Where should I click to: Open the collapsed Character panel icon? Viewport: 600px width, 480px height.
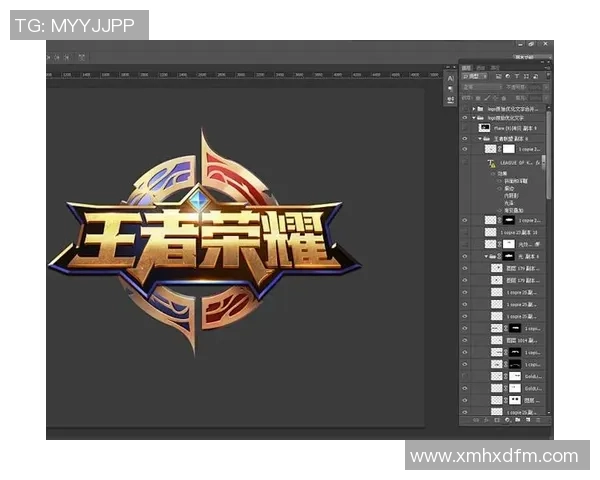pos(450,78)
